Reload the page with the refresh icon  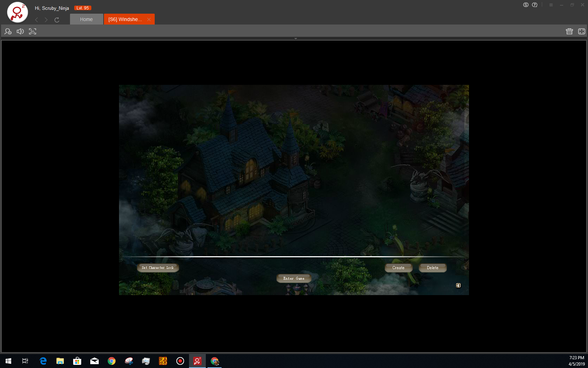[x=57, y=20]
